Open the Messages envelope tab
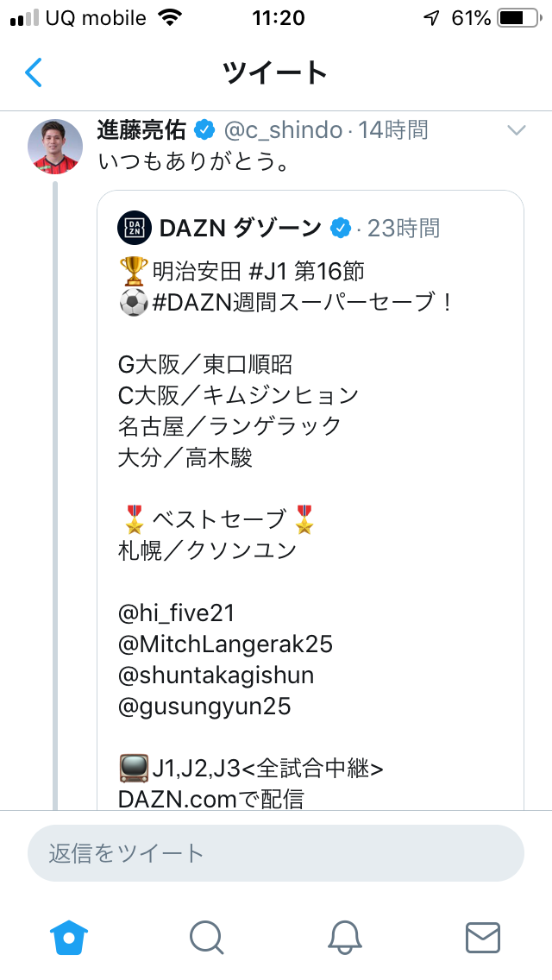This screenshot has width=552, height=980. tap(483, 937)
